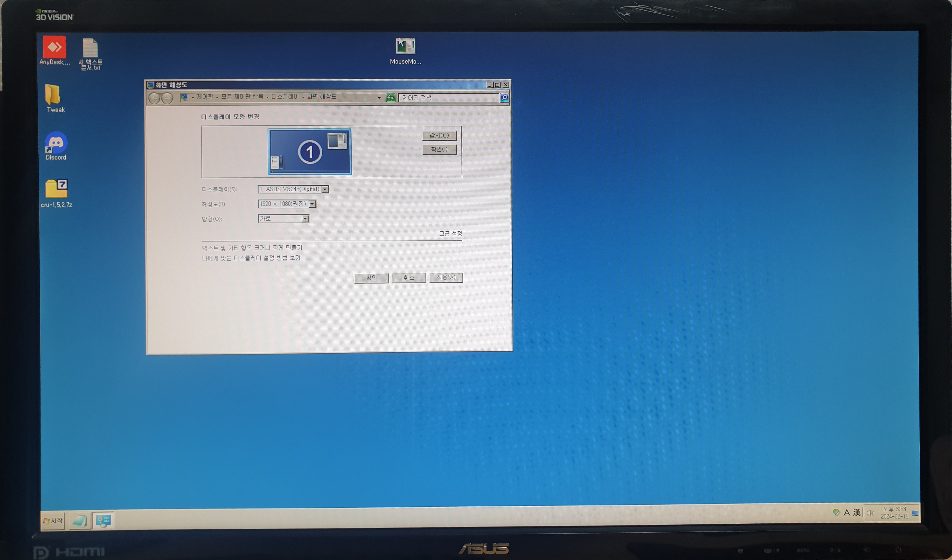952x560 pixels.
Task: Click the 제어판 breadcrumb item
Action: pyautogui.click(x=205, y=97)
